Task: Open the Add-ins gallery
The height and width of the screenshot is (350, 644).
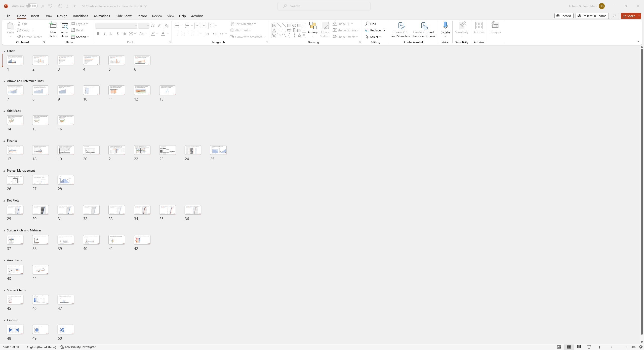Action: click(x=479, y=28)
